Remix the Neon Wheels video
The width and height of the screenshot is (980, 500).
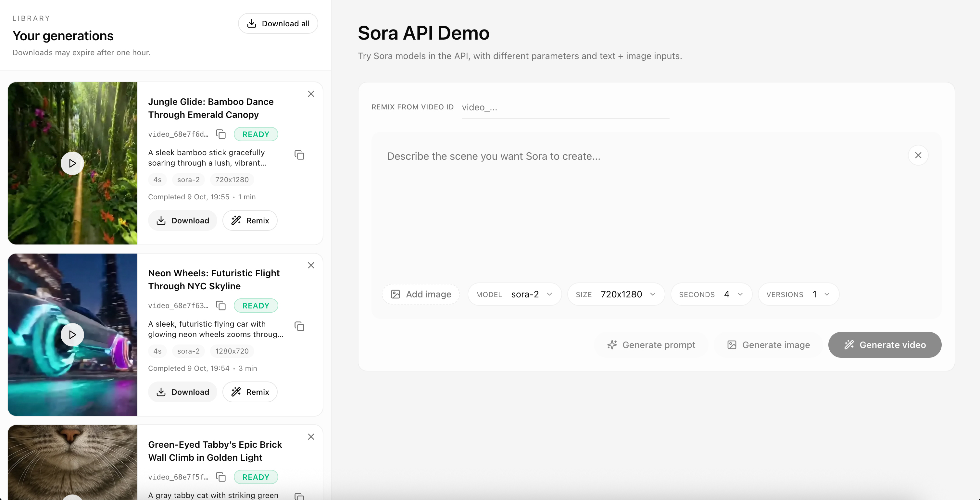(250, 392)
